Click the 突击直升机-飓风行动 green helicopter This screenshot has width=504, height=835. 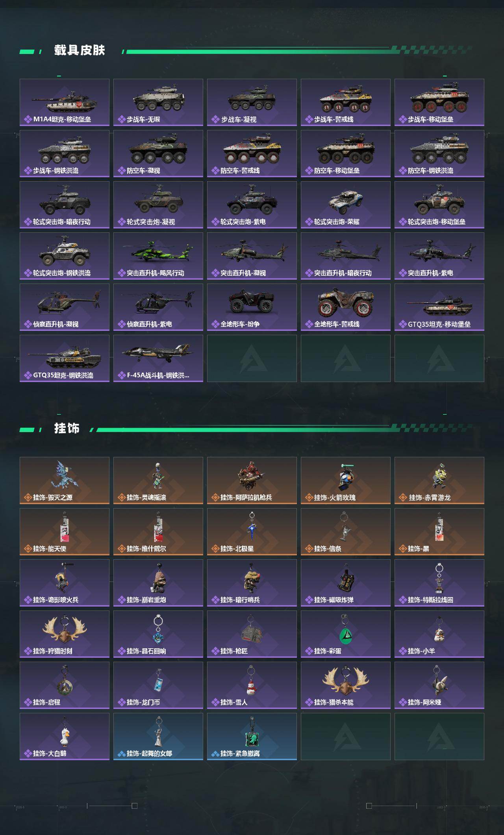point(158,256)
